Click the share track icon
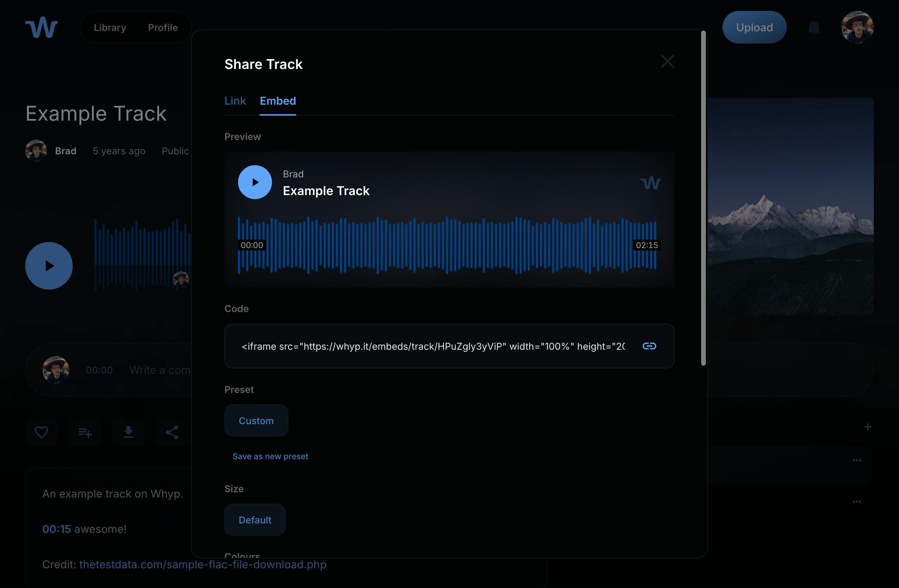The width and height of the screenshot is (899, 588). [172, 432]
